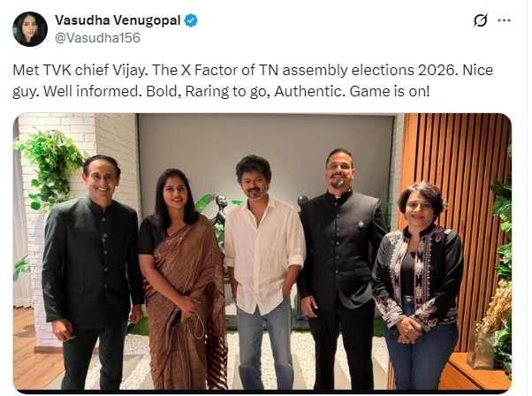Click the display name Vasudha Venugopal
The height and width of the screenshot is (396, 532).
[x=118, y=20]
